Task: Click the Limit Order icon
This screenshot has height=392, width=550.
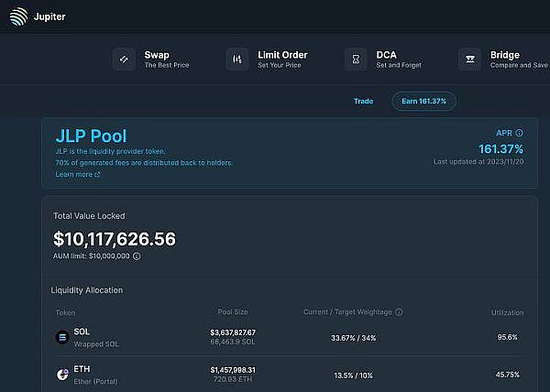Action: click(237, 60)
